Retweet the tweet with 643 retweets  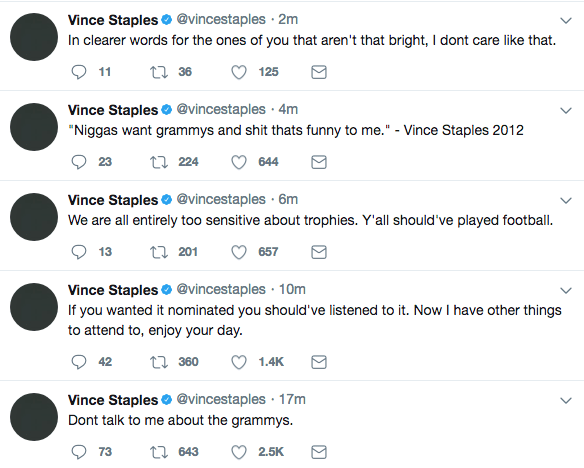coord(159,452)
